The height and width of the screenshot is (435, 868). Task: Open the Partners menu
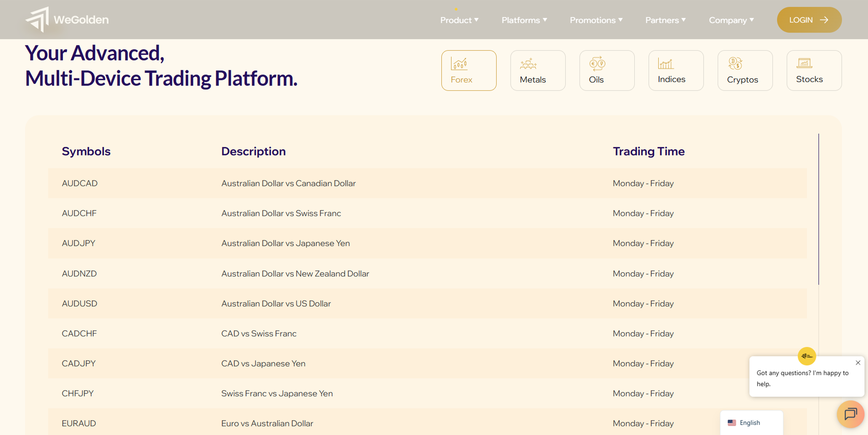tap(665, 20)
